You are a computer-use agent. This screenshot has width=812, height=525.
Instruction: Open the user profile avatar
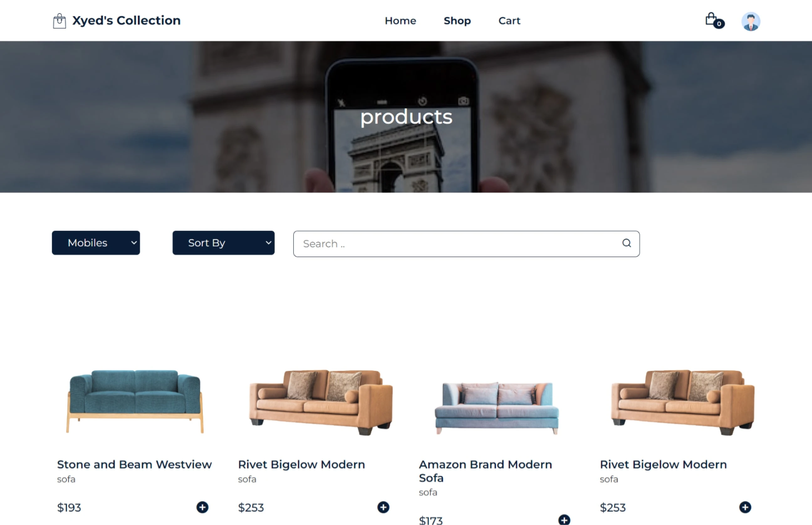751,21
